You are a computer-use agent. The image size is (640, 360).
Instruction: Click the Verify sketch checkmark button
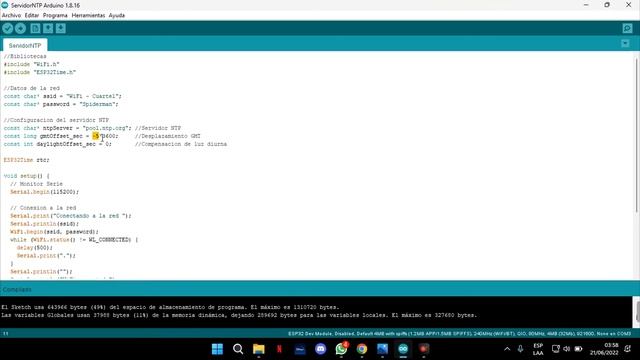(8, 28)
